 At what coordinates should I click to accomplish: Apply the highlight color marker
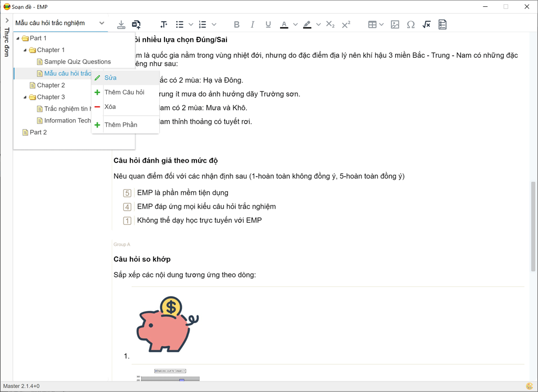307,24
